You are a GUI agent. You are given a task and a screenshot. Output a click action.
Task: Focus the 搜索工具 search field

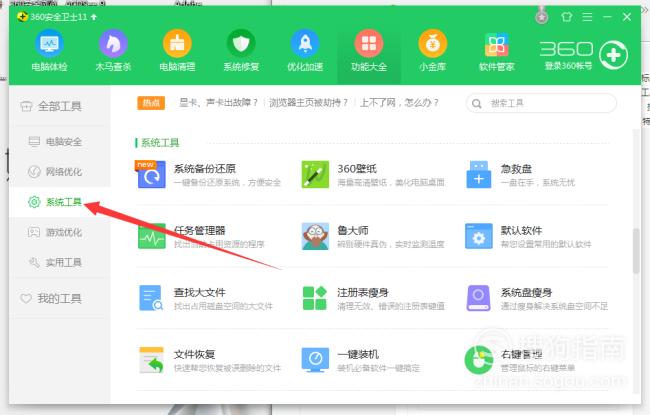[541, 103]
